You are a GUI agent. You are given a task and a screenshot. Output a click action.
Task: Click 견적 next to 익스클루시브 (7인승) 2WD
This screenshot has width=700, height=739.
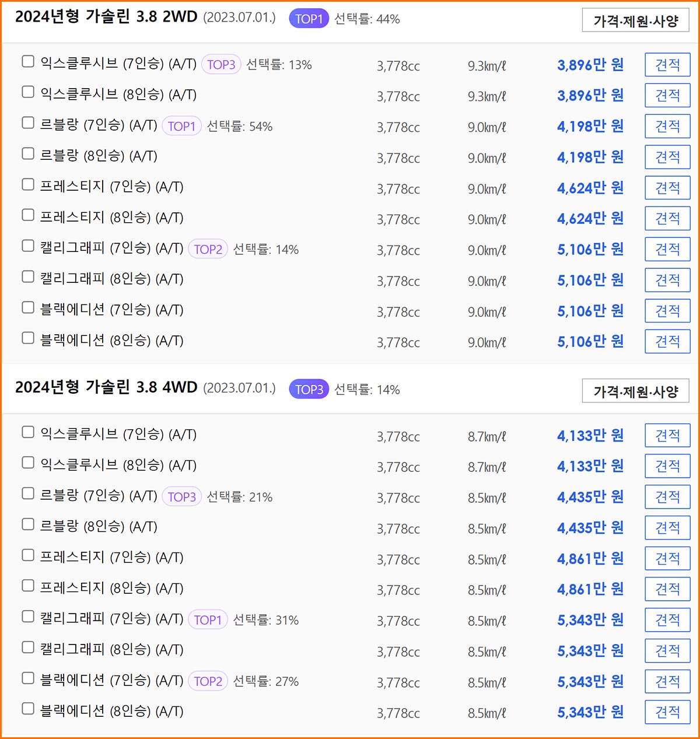[x=667, y=64]
